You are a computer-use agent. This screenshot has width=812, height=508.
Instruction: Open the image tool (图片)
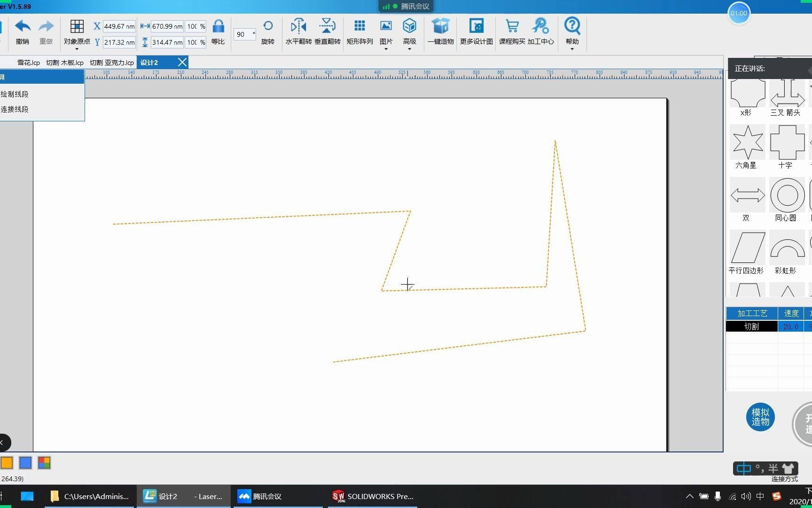point(386,32)
